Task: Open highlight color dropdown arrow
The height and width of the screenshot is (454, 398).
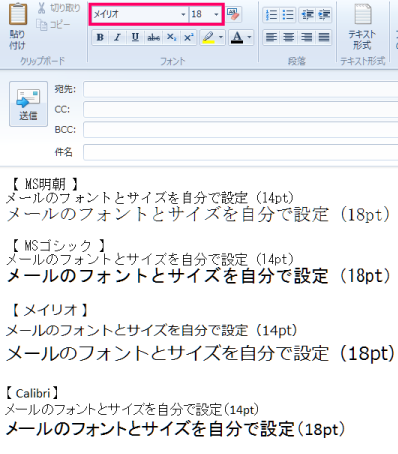Action: (x=221, y=37)
